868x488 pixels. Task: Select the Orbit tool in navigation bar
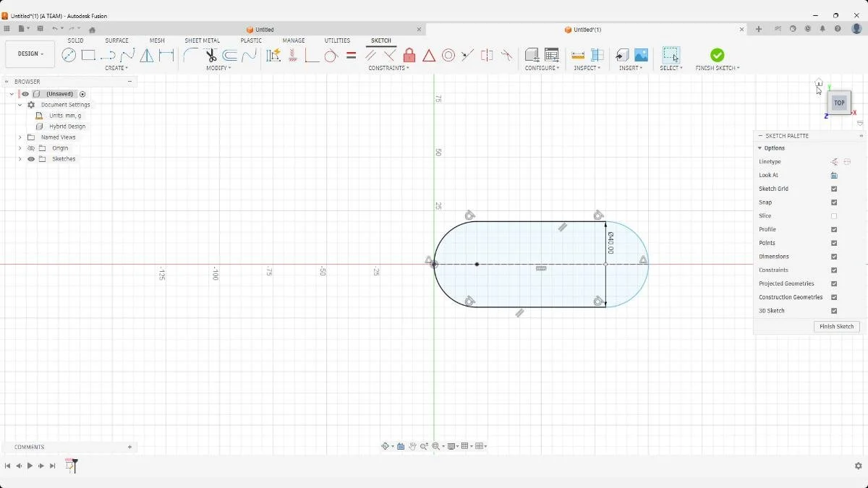[386, 445]
